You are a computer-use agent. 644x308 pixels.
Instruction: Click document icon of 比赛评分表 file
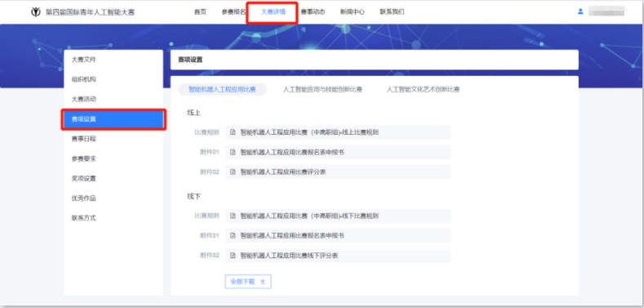point(233,172)
